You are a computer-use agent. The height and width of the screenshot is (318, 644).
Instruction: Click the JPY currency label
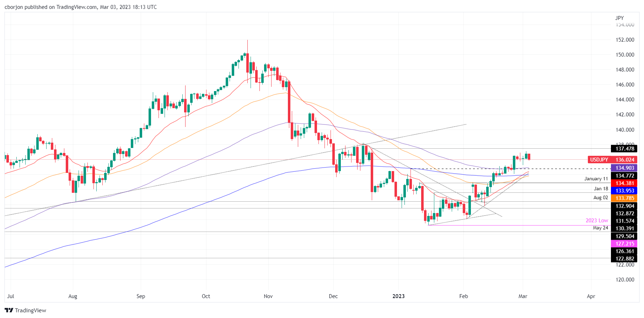(619, 18)
